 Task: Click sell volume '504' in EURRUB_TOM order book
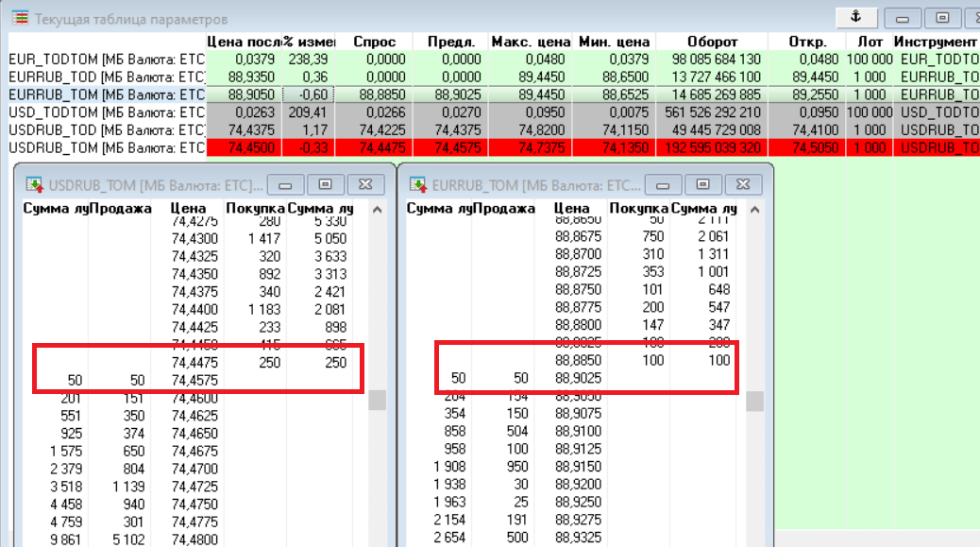click(x=517, y=432)
